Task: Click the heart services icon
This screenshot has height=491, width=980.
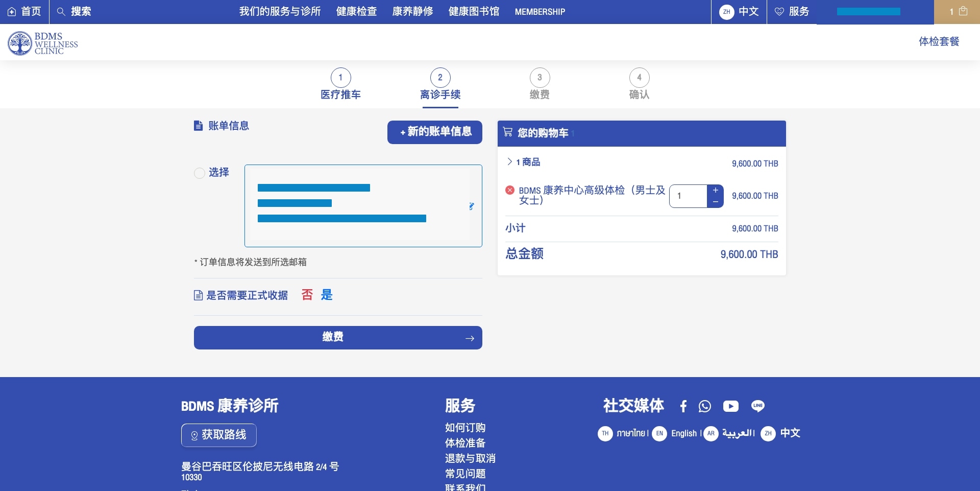Action: [779, 12]
